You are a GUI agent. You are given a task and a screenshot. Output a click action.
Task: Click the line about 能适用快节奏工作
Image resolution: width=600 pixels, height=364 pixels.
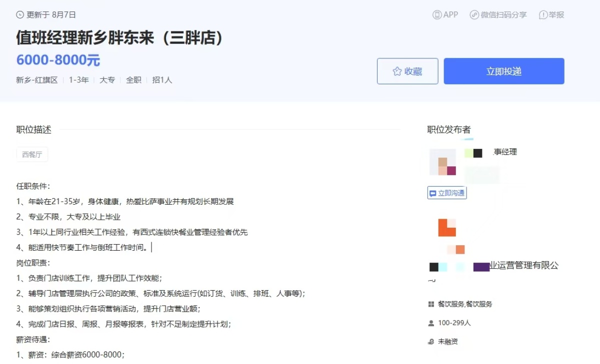(x=82, y=248)
